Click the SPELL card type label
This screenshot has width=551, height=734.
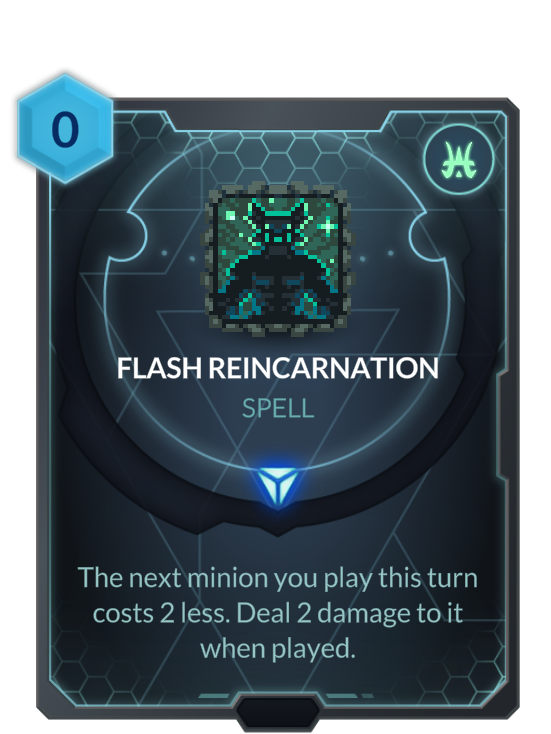(x=278, y=409)
